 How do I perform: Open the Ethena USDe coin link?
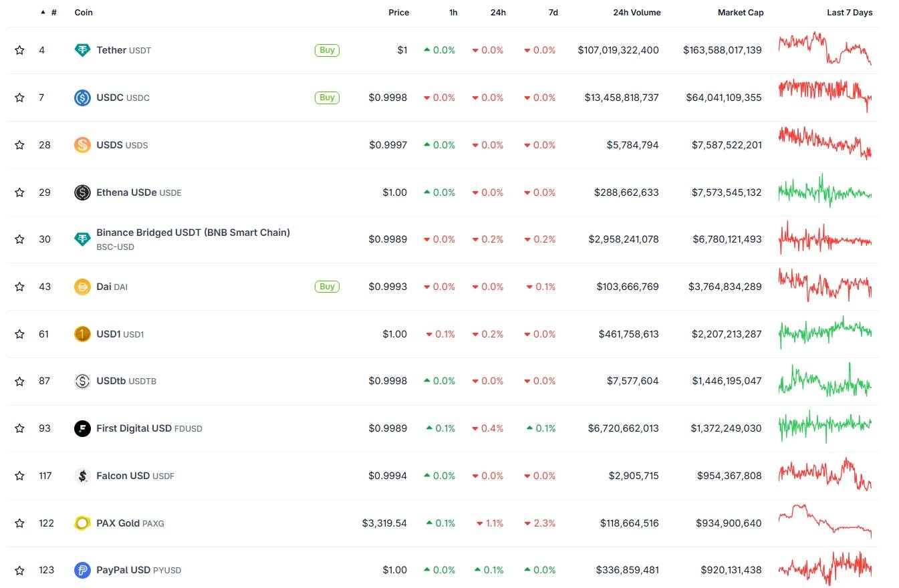coord(139,192)
